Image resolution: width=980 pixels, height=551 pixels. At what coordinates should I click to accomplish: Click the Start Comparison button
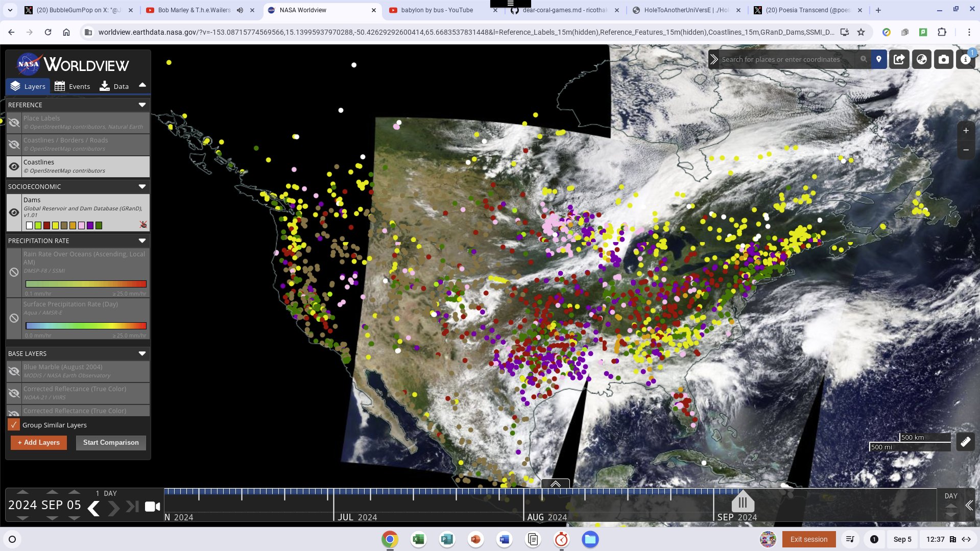pyautogui.click(x=111, y=442)
